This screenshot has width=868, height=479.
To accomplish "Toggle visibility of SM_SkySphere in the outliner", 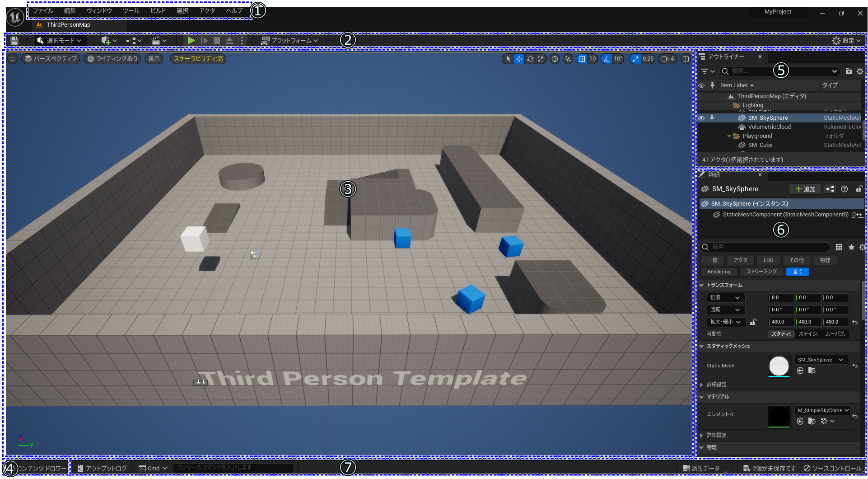I will point(701,117).
